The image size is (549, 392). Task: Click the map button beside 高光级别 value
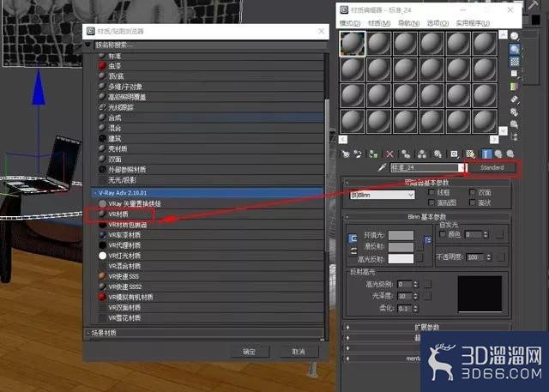(427, 284)
